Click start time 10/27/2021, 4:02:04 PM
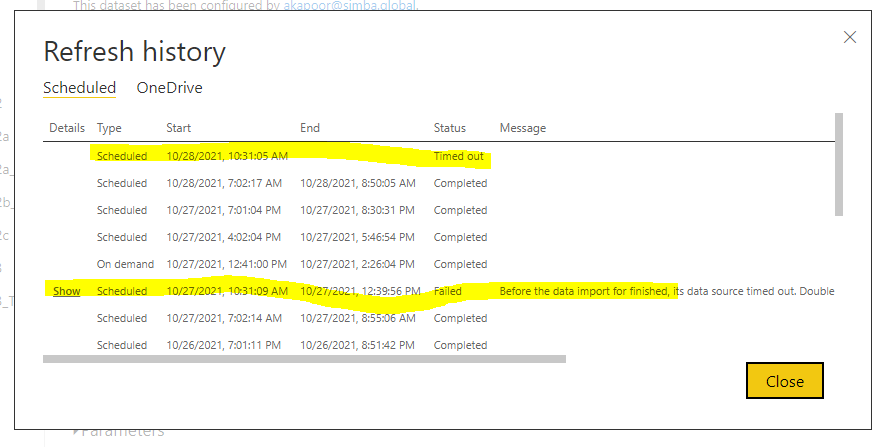This screenshot has height=447, width=886. click(x=223, y=237)
